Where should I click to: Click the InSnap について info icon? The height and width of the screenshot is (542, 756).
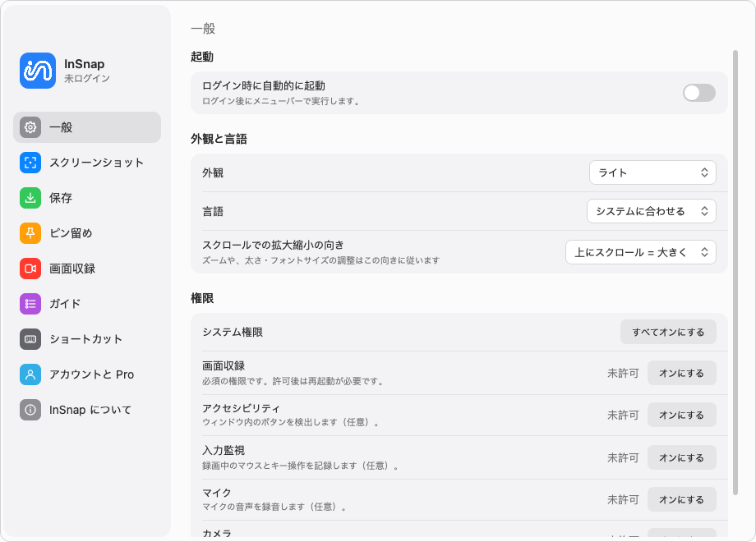(x=30, y=410)
